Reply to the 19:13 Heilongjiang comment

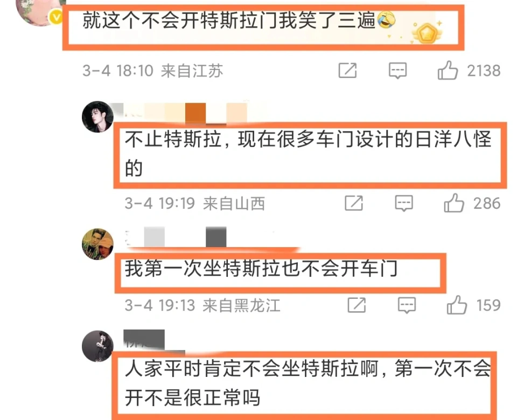(407, 305)
